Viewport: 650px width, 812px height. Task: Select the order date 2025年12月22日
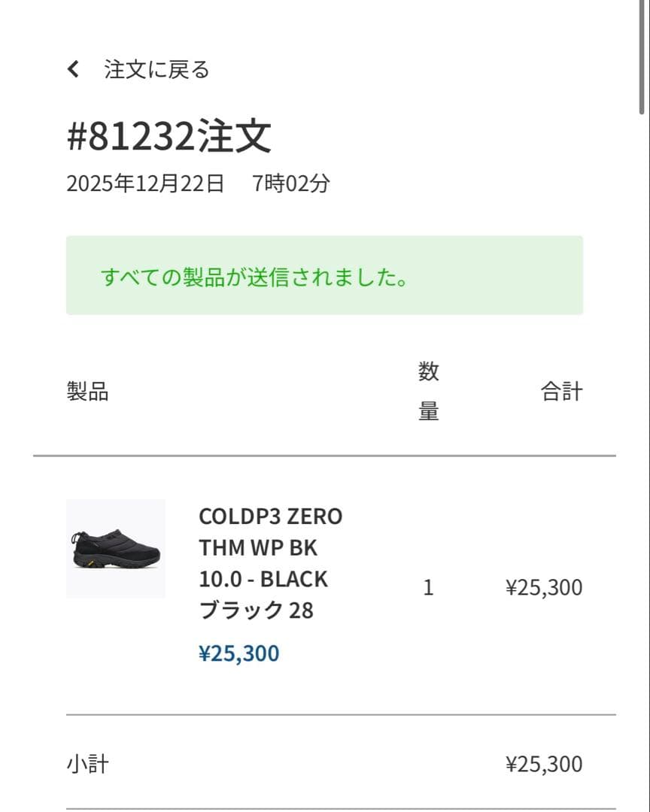coord(146,180)
